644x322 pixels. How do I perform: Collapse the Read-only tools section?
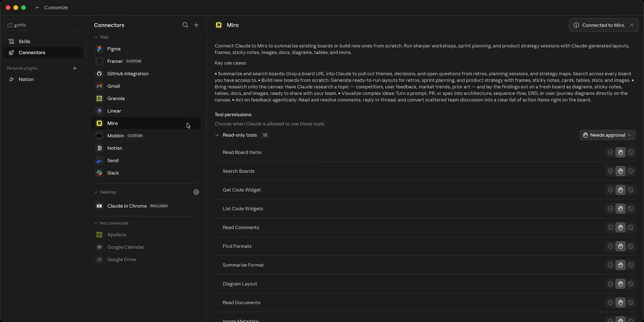click(217, 135)
